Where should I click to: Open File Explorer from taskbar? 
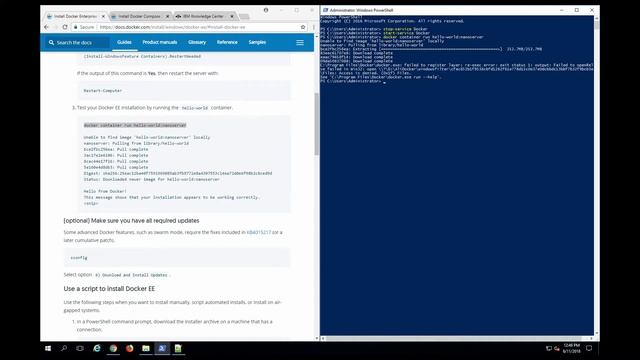point(146,349)
